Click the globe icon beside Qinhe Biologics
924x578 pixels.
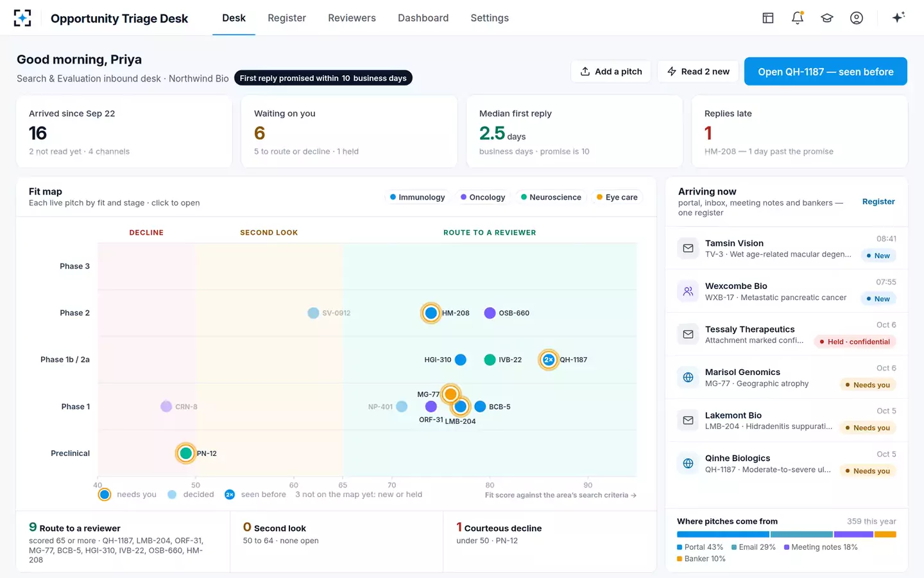[688, 464]
